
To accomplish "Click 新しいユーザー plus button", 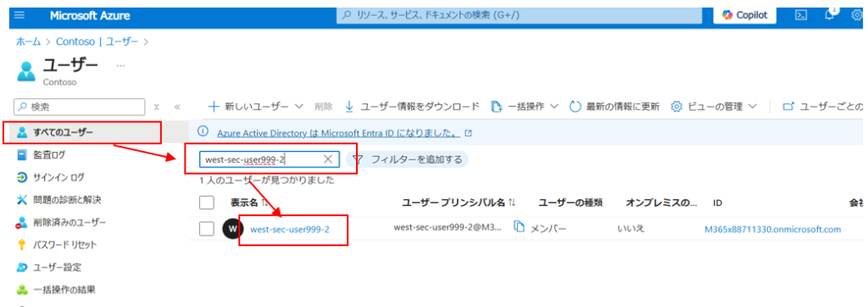I will click(x=248, y=106).
